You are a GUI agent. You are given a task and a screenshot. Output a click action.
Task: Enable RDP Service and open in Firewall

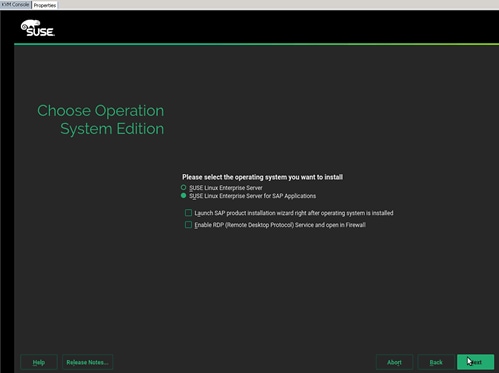pyautogui.click(x=188, y=225)
